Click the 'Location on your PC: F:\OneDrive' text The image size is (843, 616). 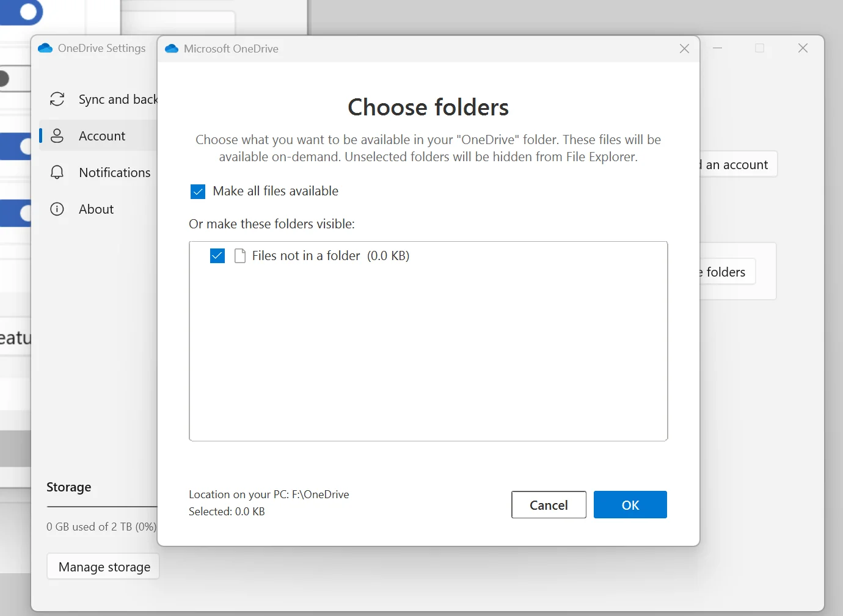pyautogui.click(x=269, y=495)
